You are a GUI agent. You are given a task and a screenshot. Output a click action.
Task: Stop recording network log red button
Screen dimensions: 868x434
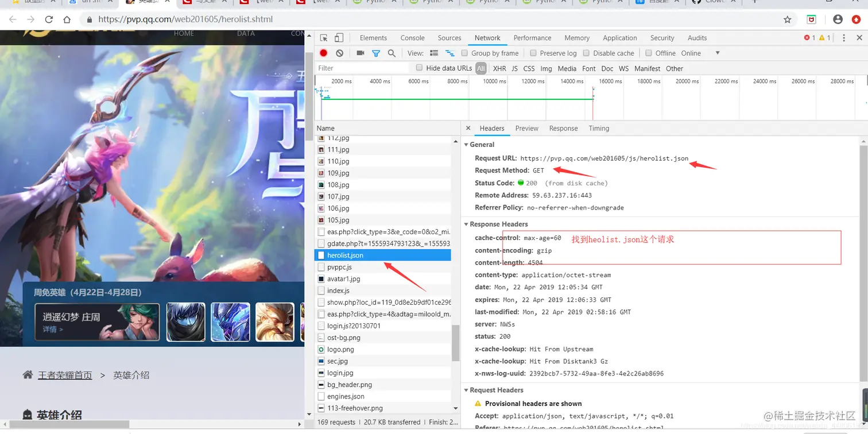pyautogui.click(x=324, y=53)
